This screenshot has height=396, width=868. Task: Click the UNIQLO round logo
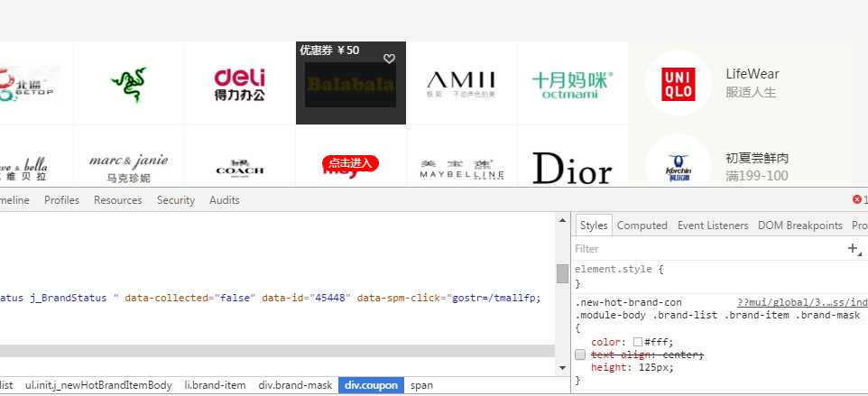679,84
